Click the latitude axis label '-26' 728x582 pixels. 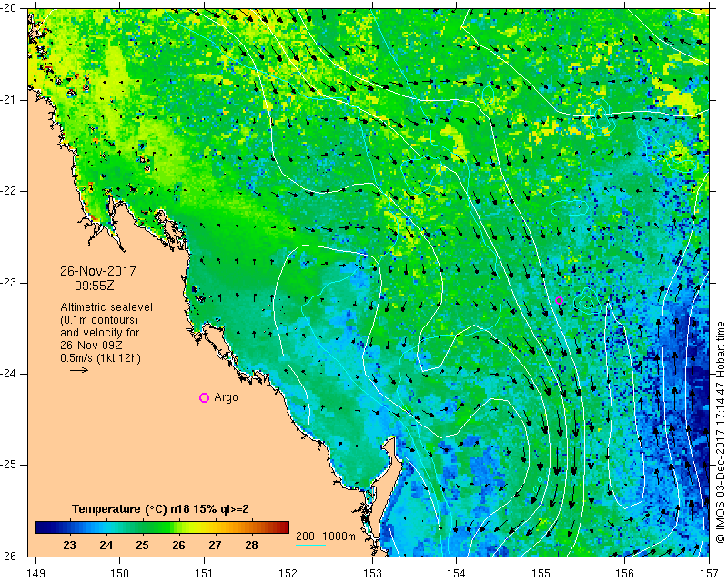(9, 556)
